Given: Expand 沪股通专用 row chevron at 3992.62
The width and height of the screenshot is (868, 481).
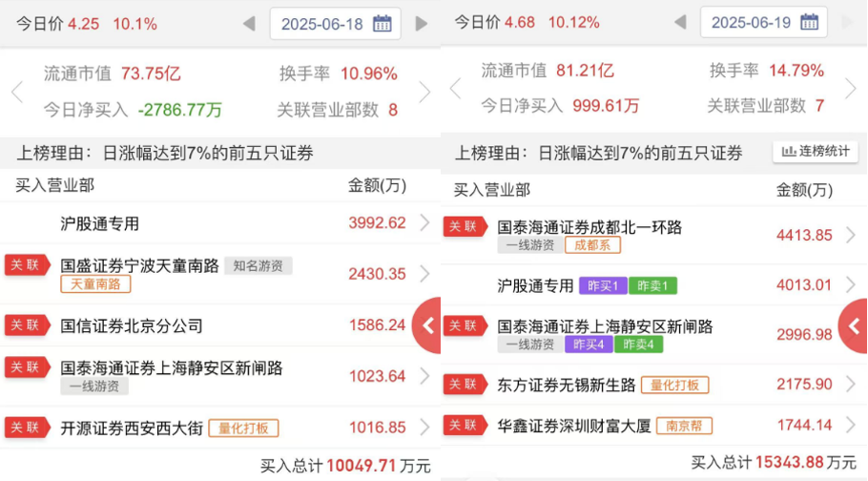Looking at the screenshot, I should (424, 223).
